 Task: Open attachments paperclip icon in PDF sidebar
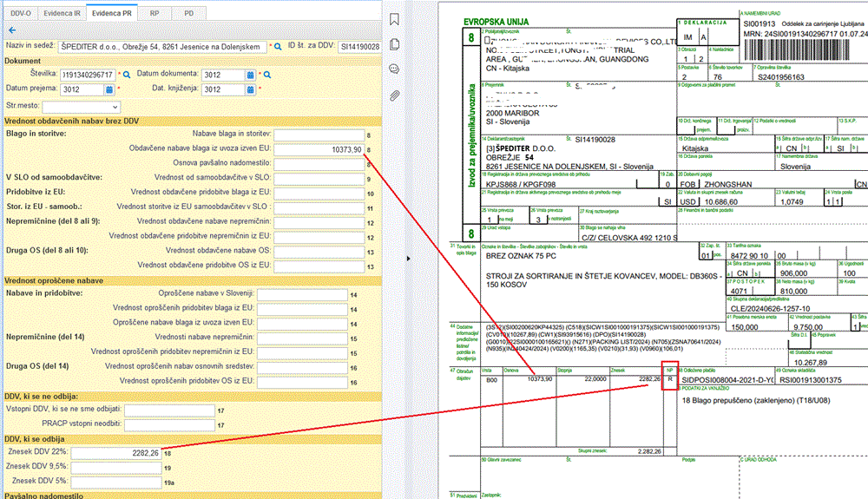click(x=394, y=95)
